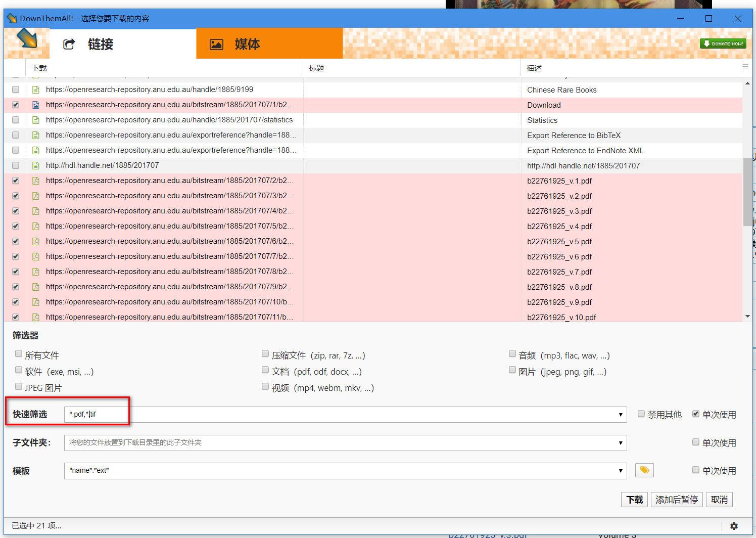
Task: Uncheck 单次使用 for 快速筛选
Action: click(x=696, y=414)
